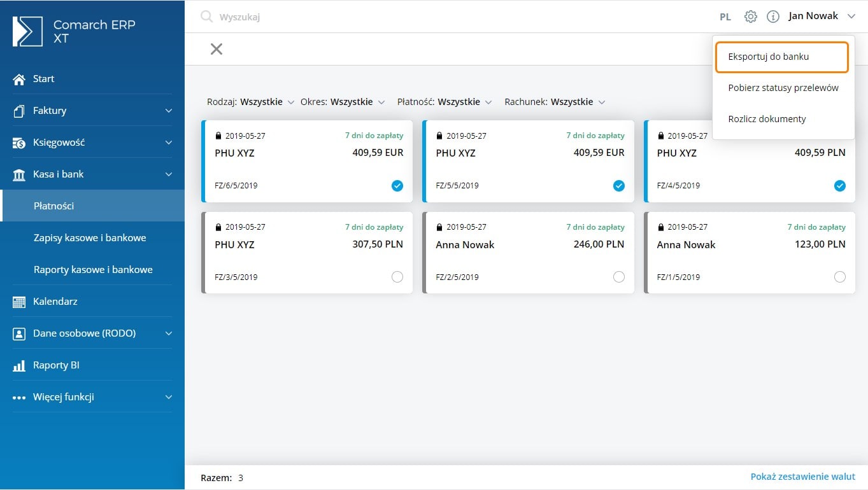The image size is (868, 490).
Task: Click the Comarch ERP XT logo icon
Action: click(x=27, y=31)
